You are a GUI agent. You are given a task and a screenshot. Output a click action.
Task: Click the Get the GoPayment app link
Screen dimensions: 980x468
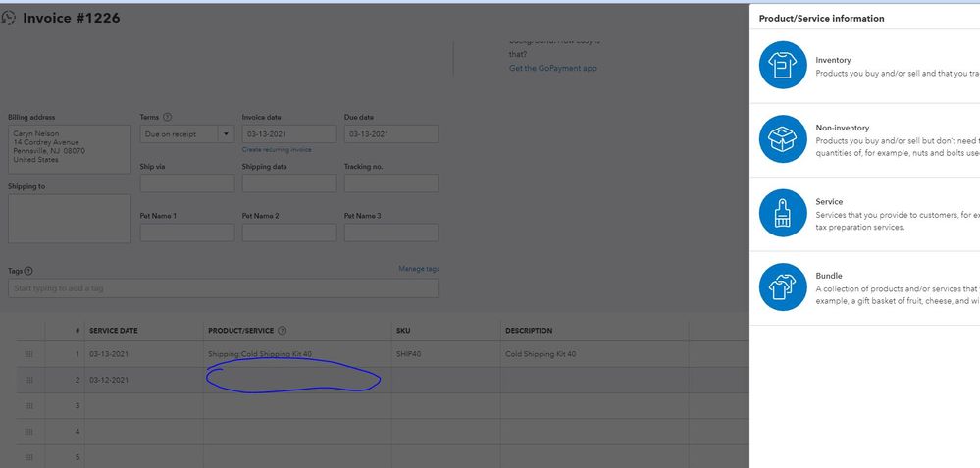tap(552, 68)
